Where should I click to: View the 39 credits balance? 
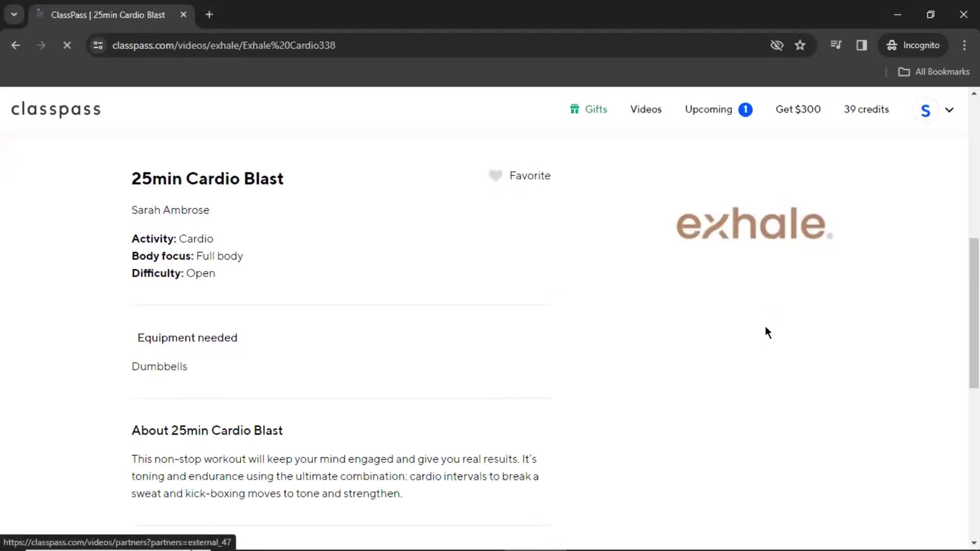coord(866,109)
